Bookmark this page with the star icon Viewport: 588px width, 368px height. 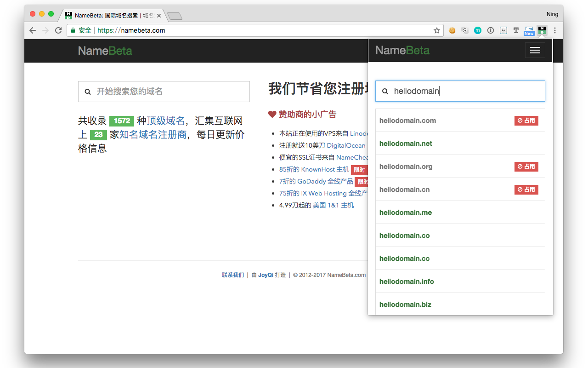coord(437,30)
